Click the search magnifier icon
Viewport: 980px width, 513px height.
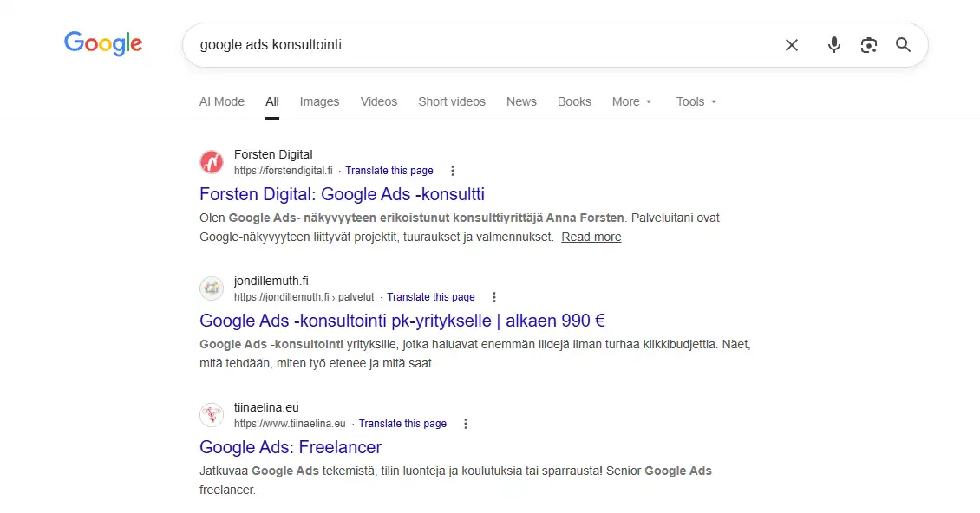[x=903, y=44]
